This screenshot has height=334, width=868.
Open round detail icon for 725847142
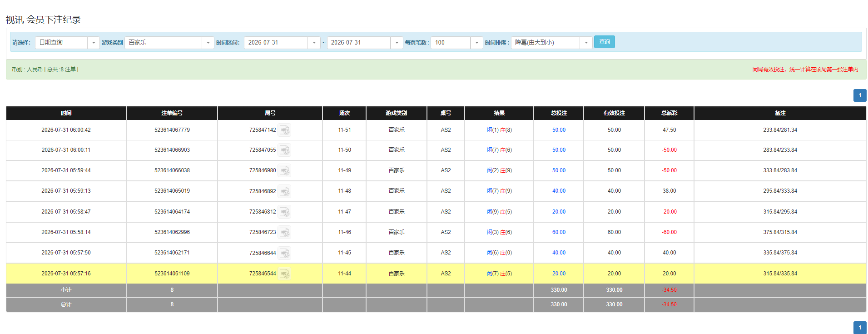point(285,130)
